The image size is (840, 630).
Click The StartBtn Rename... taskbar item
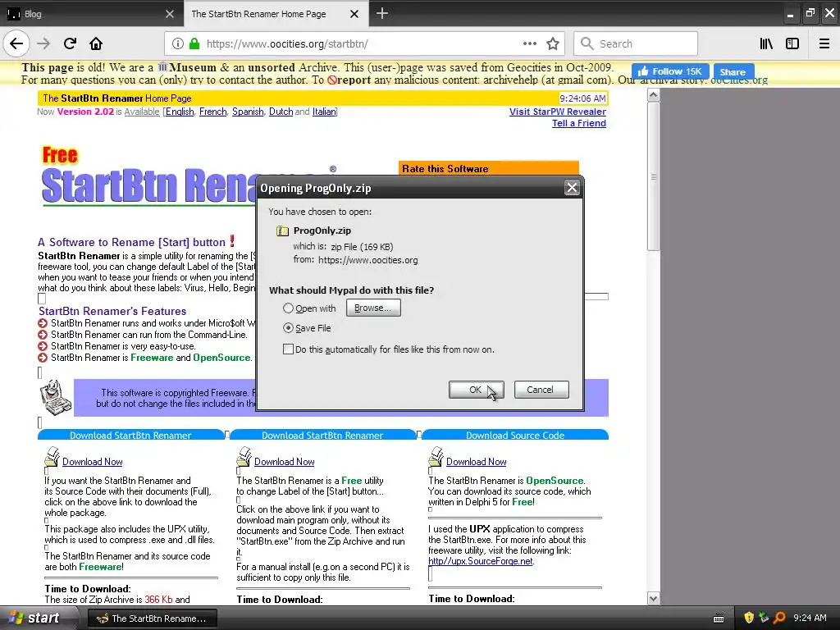pos(152,619)
